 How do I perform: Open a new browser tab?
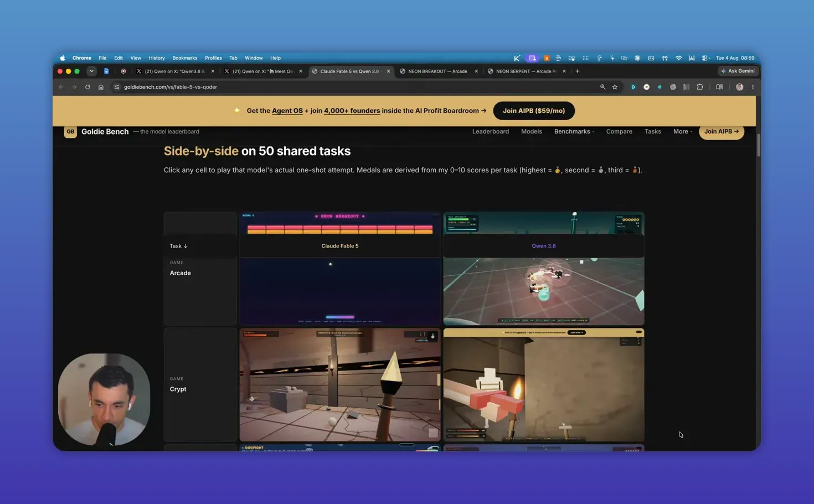click(x=577, y=71)
